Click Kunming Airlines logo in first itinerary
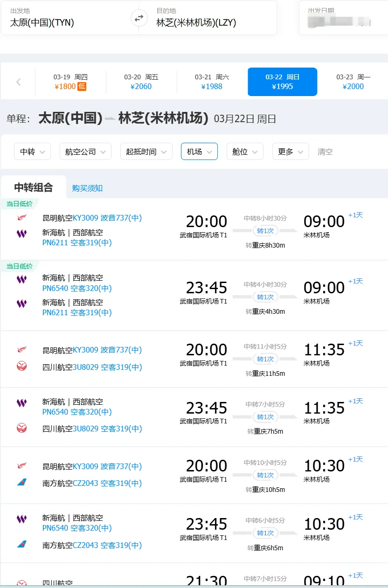 coord(21,218)
